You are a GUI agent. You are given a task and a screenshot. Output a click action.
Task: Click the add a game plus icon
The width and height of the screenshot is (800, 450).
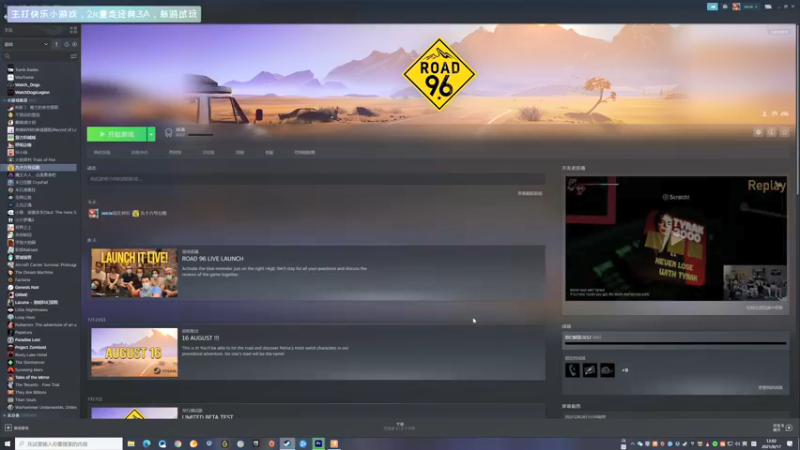[8, 428]
